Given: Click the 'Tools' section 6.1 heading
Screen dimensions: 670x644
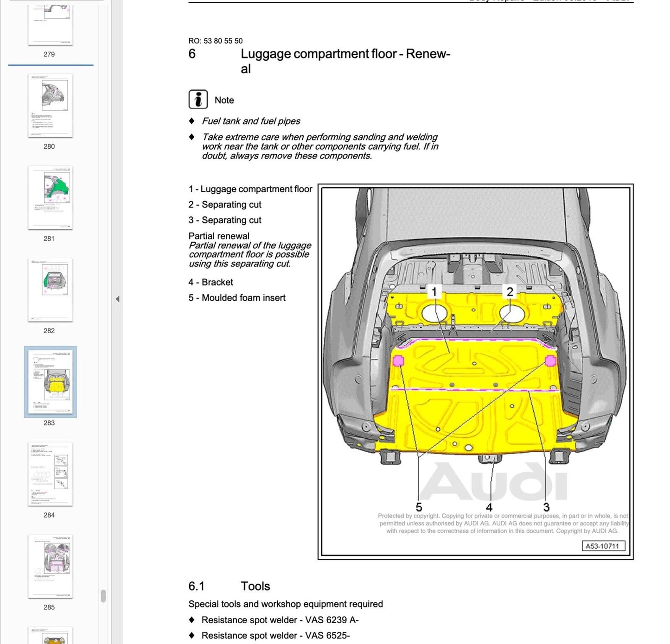Looking at the screenshot, I should (255, 586).
